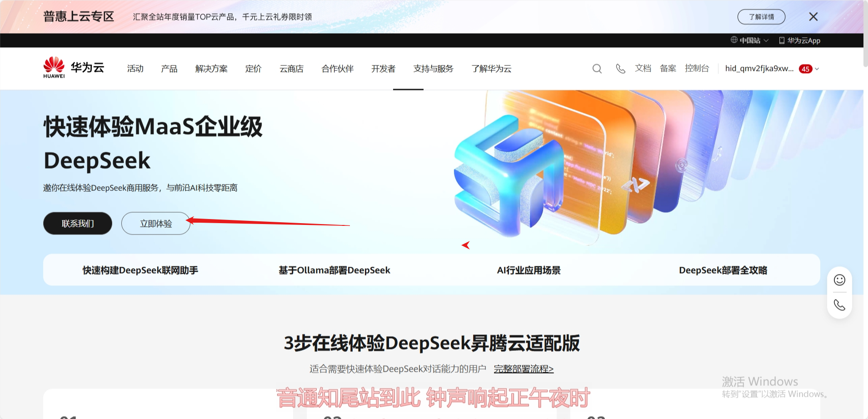
Task: Expand the 中国站 region dropdown
Action: (750, 40)
